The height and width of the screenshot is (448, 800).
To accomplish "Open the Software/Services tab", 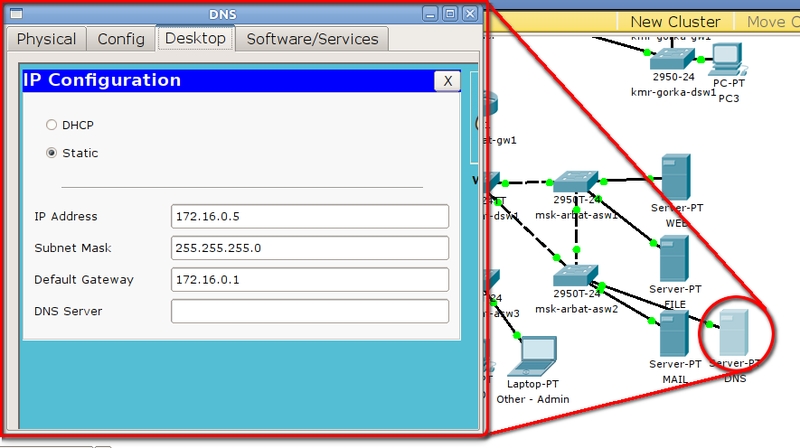I will click(x=312, y=39).
